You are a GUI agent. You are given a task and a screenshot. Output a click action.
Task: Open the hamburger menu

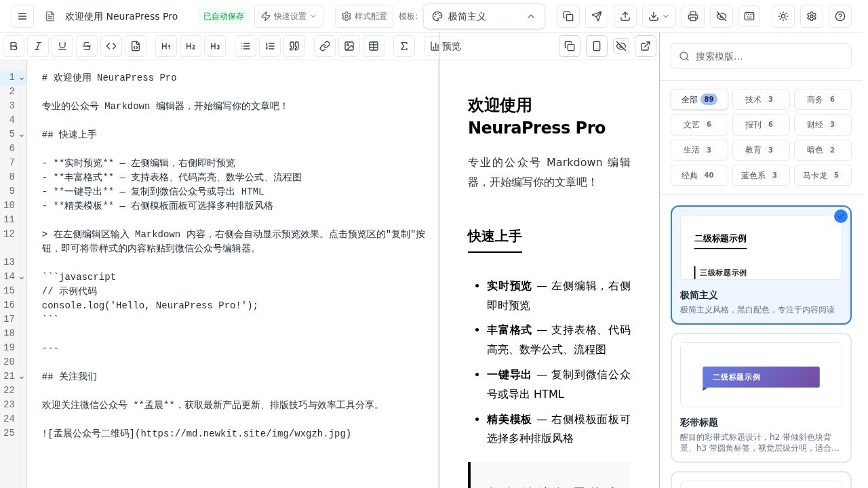point(22,16)
